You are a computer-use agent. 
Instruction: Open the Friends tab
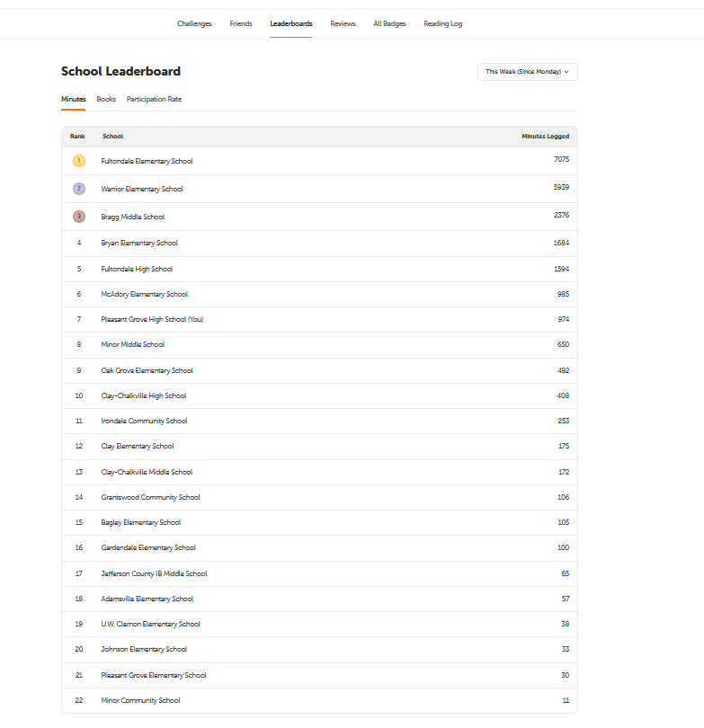(241, 23)
